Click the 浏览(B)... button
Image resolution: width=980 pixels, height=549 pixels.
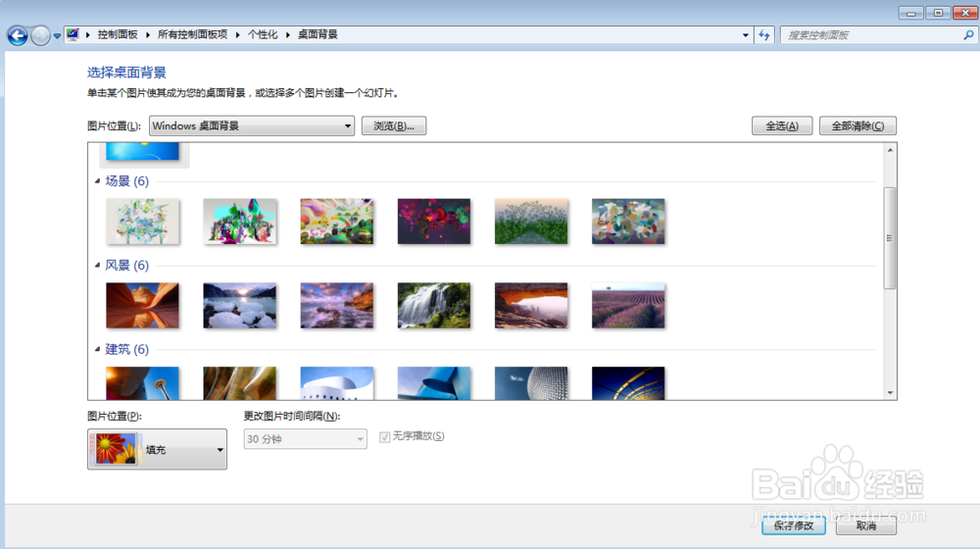[x=394, y=125]
